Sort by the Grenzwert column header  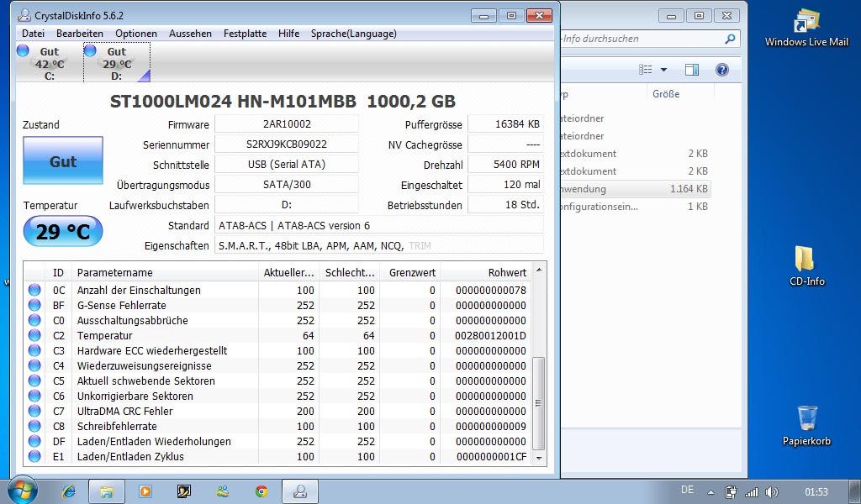point(410,272)
